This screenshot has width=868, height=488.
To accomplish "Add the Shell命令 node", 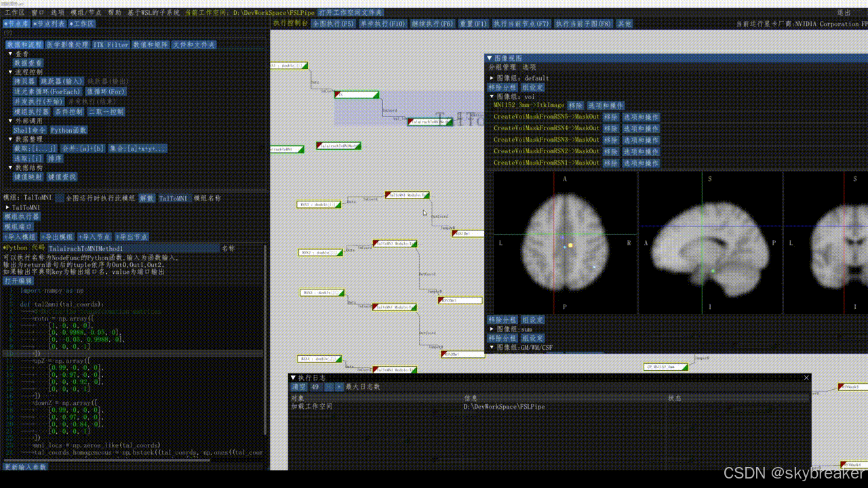I will click(31, 129).
